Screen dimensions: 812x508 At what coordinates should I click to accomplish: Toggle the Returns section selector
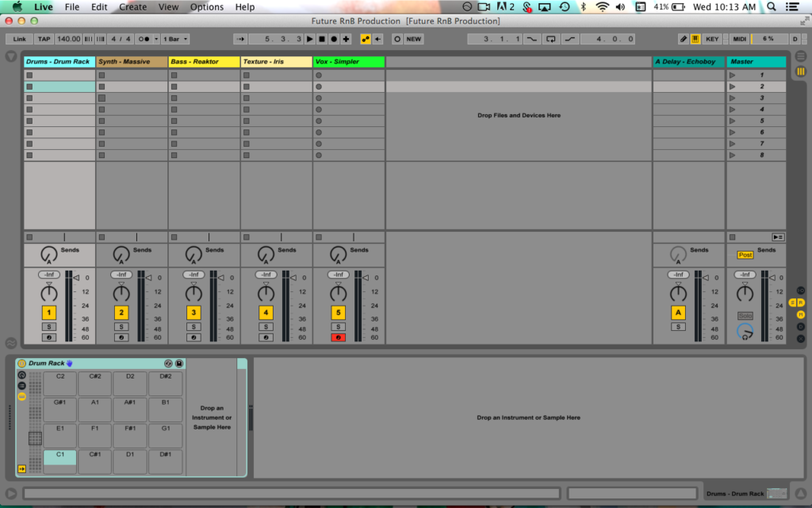(x=801, y=302)
